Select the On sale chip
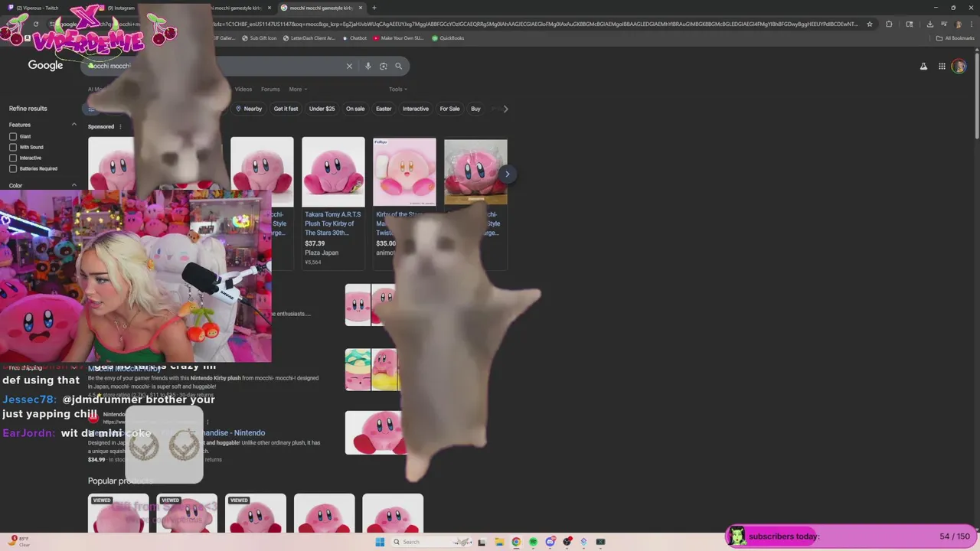Viewport: 980px width, 551px height. [355, 109]
